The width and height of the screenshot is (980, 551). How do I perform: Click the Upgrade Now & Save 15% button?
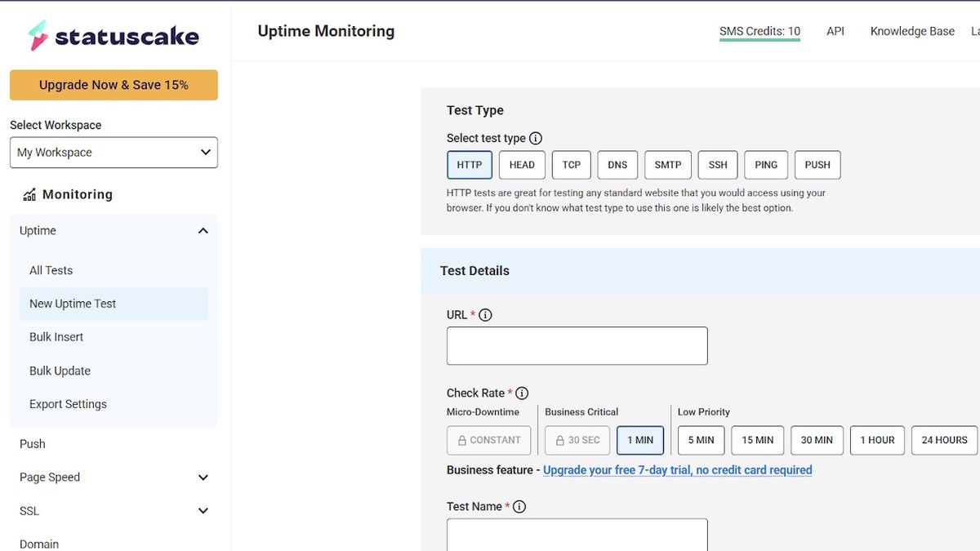tap(114, 84)
